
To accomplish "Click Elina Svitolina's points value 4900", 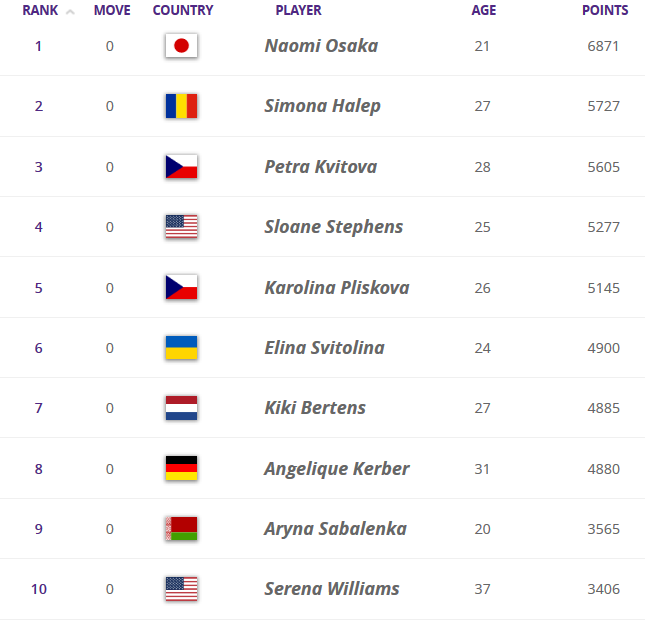I will point(604,348).
